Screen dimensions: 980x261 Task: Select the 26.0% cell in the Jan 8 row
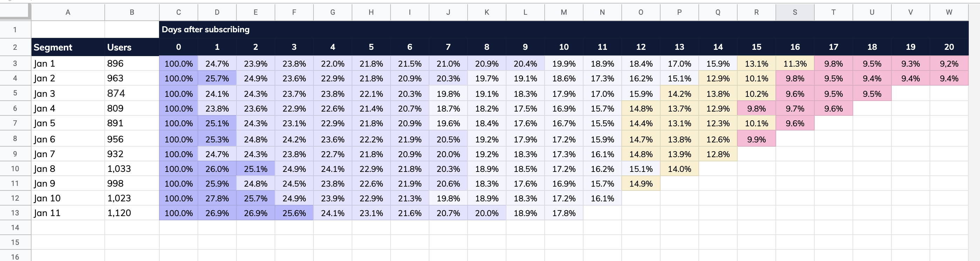point(217,168)
